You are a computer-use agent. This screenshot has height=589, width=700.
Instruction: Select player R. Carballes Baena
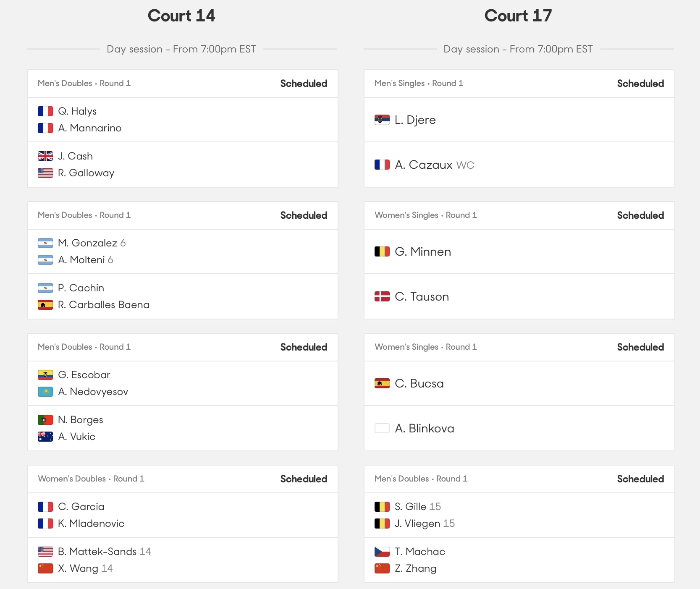(x=104, y=305)
